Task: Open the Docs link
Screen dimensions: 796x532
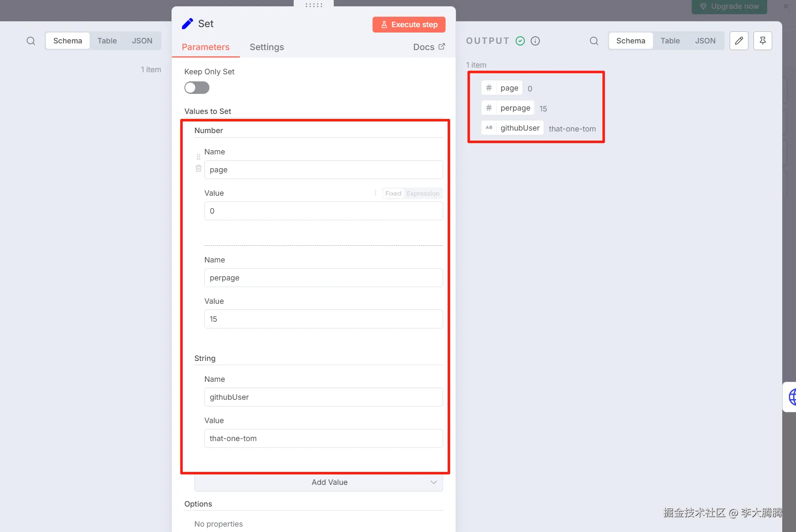Action: (429, 47)
